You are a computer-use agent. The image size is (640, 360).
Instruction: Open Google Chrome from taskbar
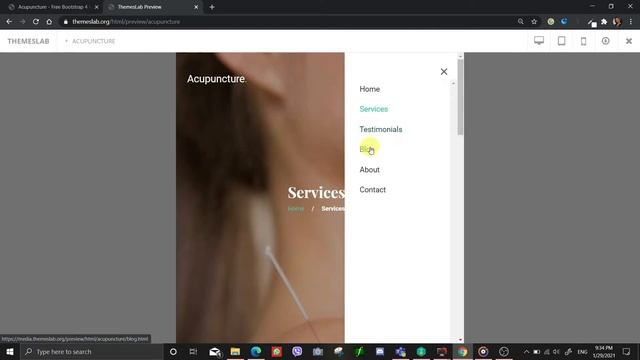point(462,351)
